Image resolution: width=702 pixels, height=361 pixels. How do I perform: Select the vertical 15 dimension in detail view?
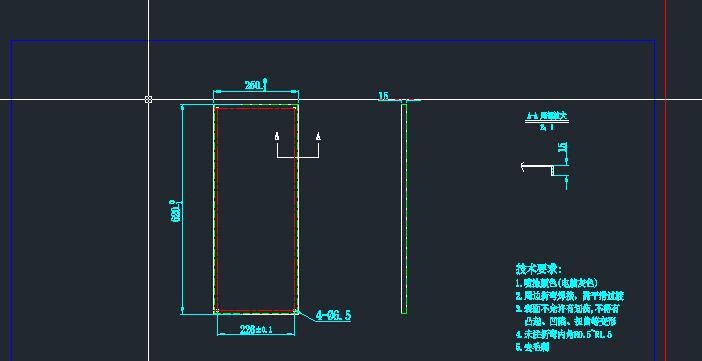[563, 147]
